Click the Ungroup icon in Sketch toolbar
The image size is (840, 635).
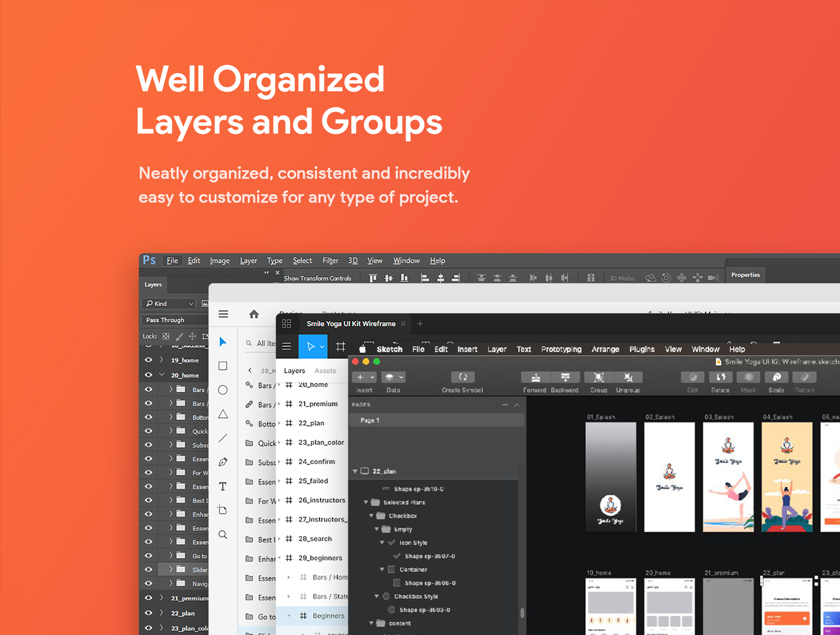tap(628, 377)
